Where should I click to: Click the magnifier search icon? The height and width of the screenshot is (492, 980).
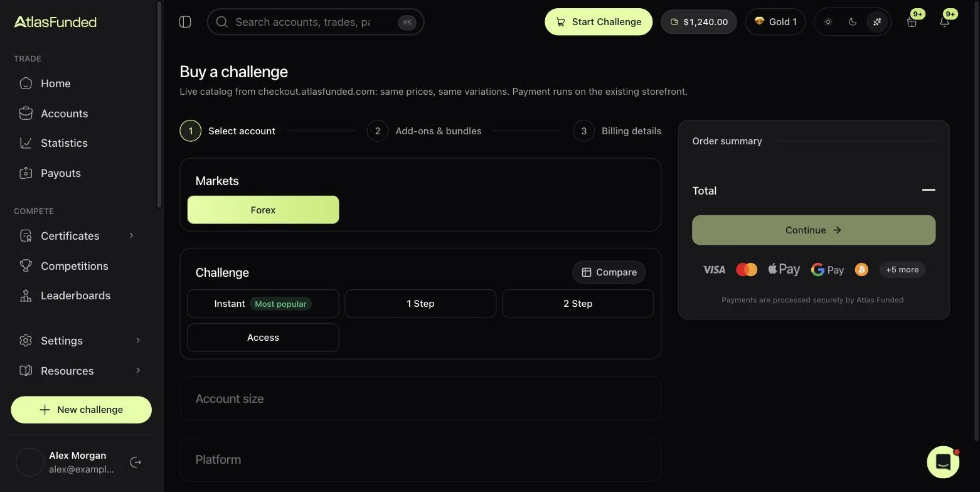221,22
